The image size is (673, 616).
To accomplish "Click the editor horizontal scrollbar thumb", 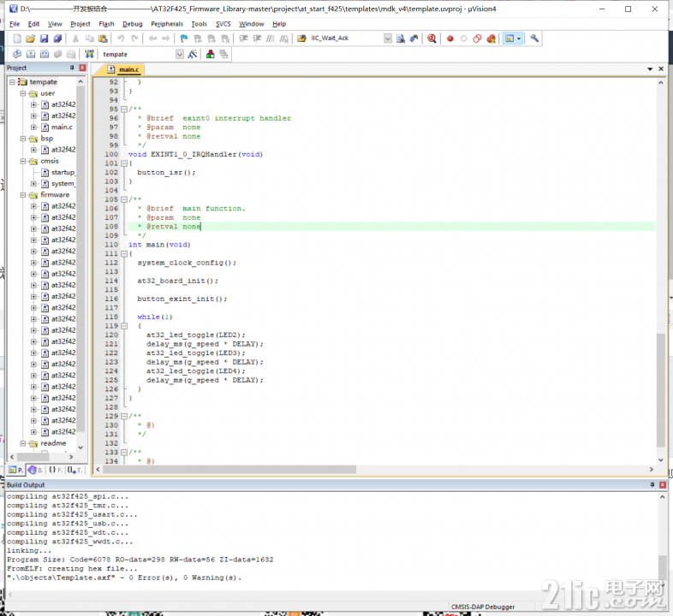I will click(229, 470).
